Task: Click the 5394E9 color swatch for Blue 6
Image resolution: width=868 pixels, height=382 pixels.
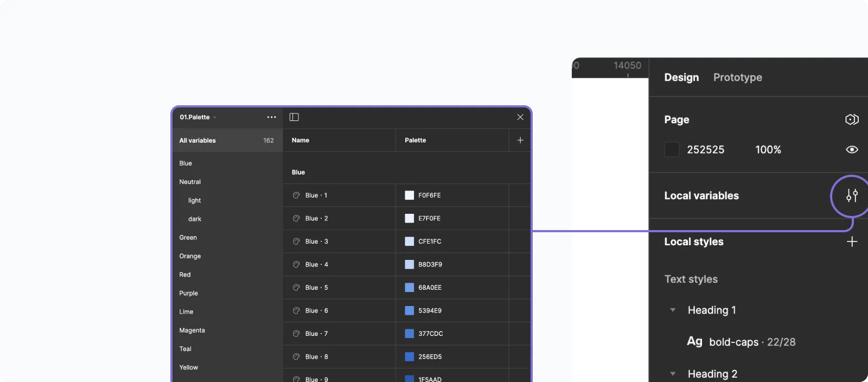Action: [x=410, y=310]
